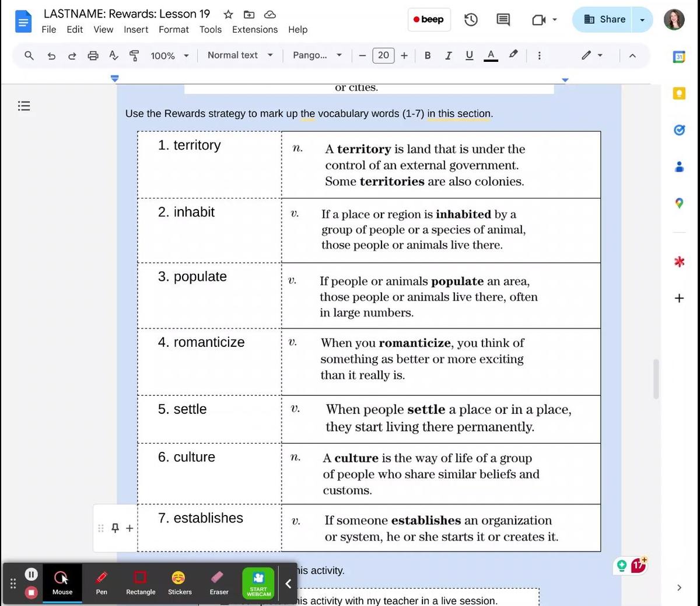
Task: Select the Eraser annotation tool
Action: point(219,583)
